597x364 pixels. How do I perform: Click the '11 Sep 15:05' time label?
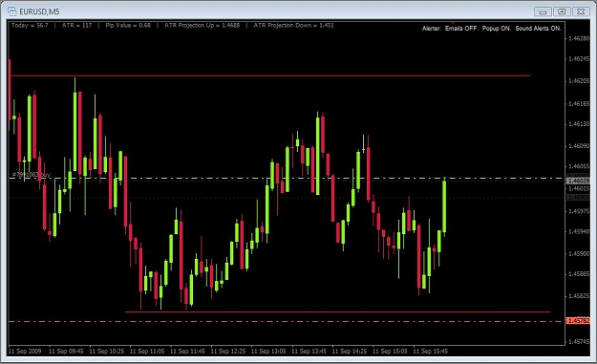(x=390, y=351)
